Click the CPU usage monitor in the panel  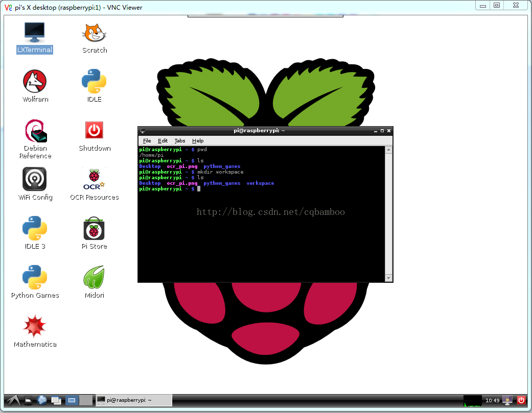point(473,401)
